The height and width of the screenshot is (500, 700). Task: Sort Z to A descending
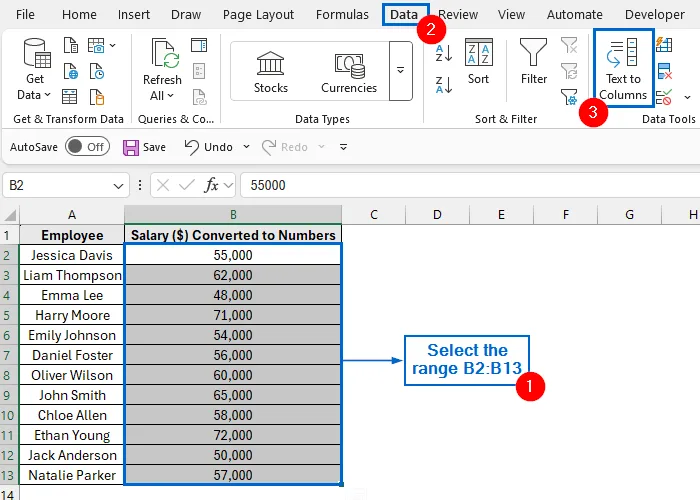pyautogui.click(x=444, y=85)
